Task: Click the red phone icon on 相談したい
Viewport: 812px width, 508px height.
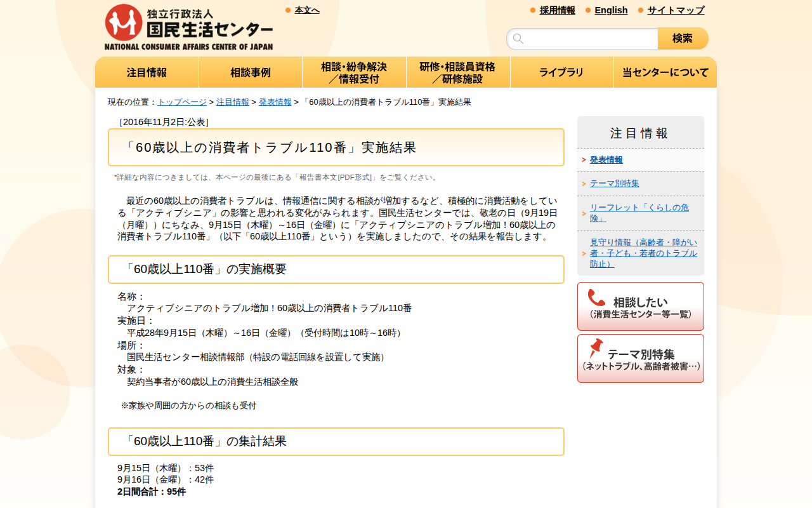Action: (596, 298)
